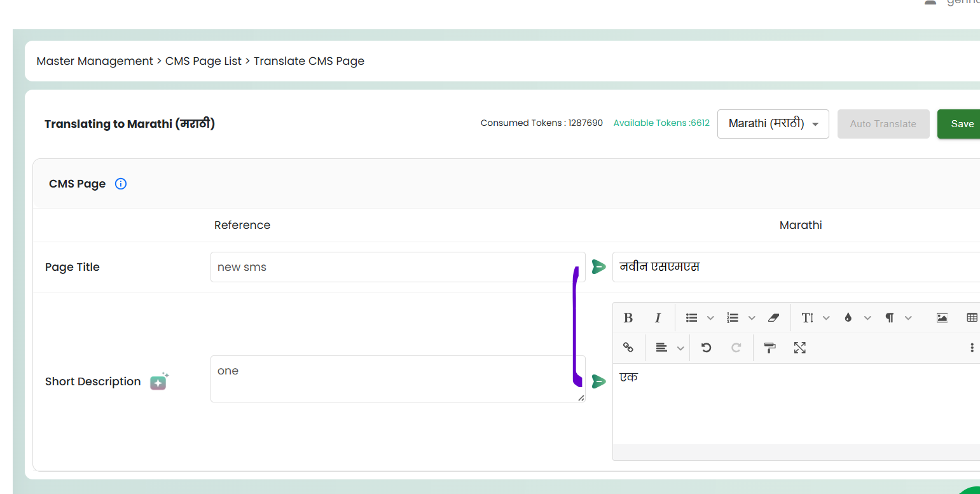Click the 'Consumed Tokens : 1287690' text
980x494 pixels.
(x=542, y=123)
